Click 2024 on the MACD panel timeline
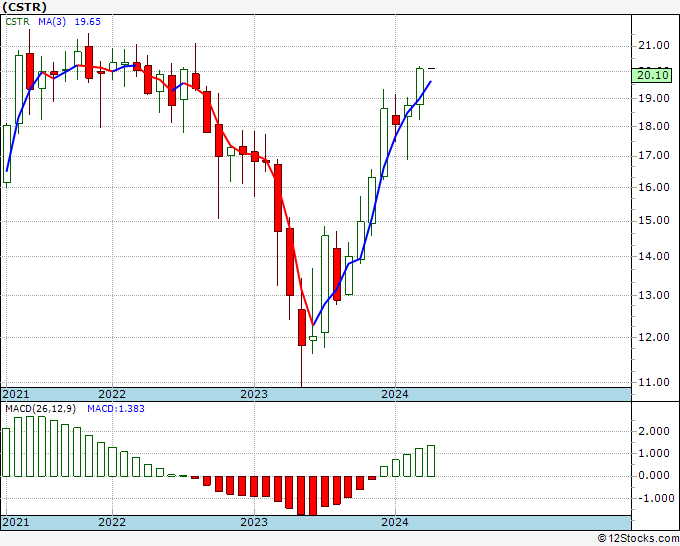Image resolution: width=680 pixels, height=546 pixels. (395, 522)
